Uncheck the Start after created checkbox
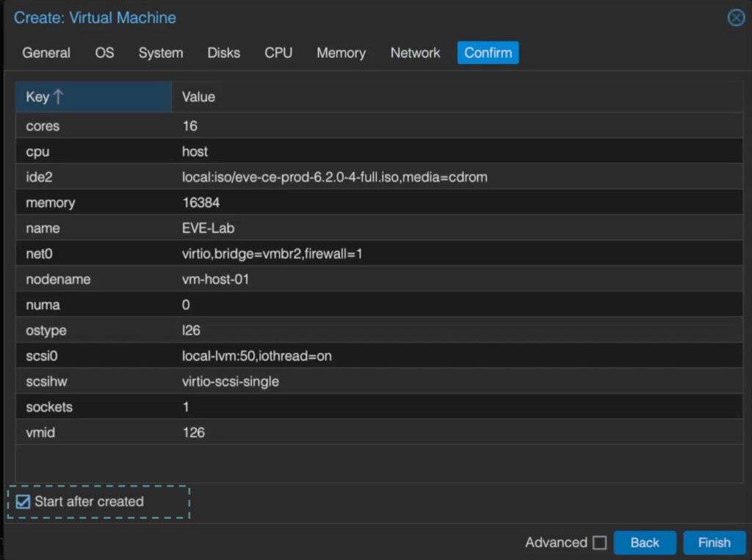The height and width of the screenshot is (560, 752). point(23,502)
